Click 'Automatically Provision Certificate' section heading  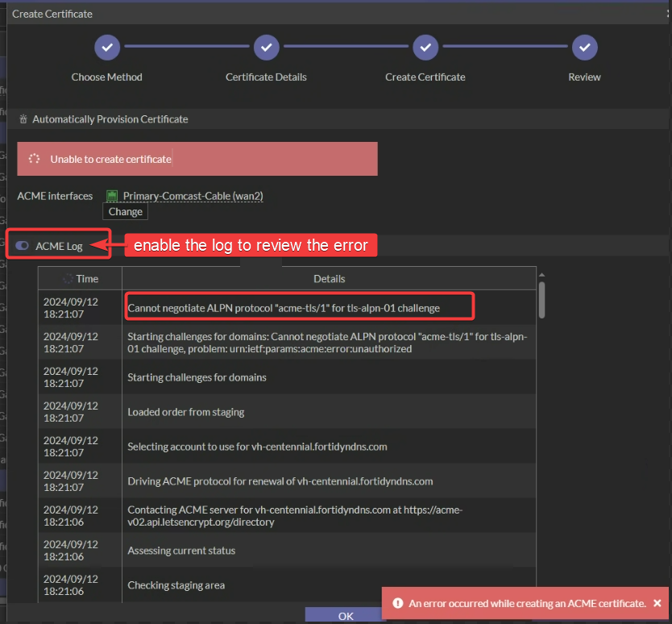tap(110, 119)
